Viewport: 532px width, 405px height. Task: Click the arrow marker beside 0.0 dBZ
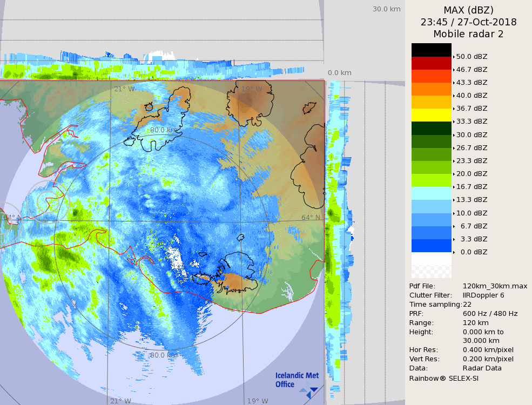coord(454,252)
